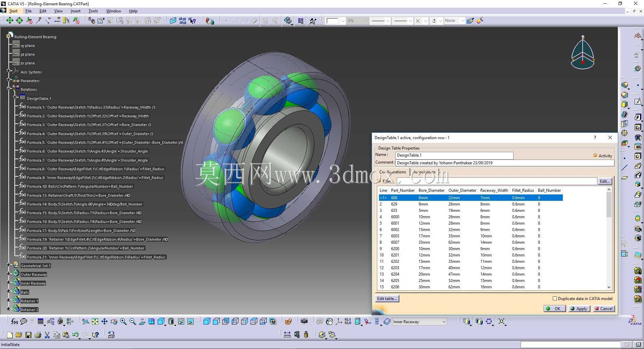Expand the Geometrical Set.1 node
The width and height of the screenshot is (644, 349).
point(9,265)
